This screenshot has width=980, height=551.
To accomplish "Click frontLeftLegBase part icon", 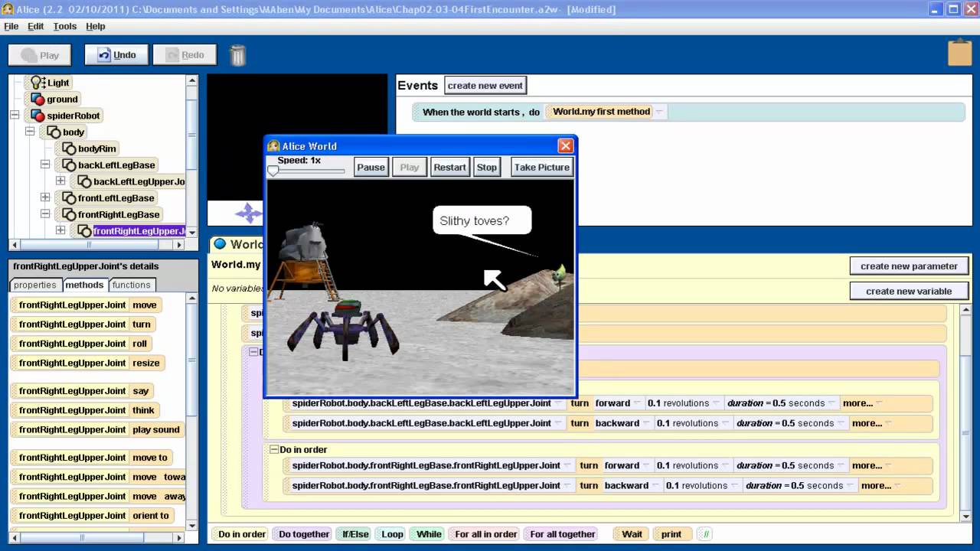I will (69, 197).
